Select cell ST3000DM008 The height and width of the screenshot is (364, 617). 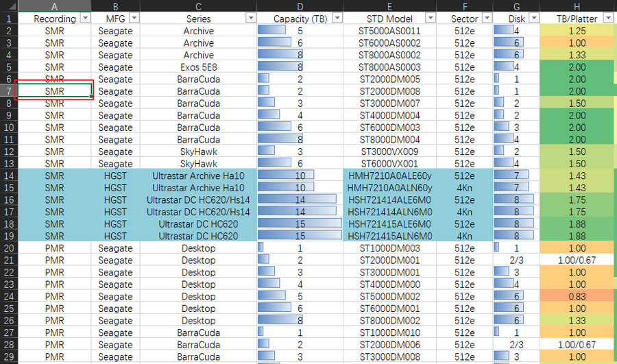(389, 356)
